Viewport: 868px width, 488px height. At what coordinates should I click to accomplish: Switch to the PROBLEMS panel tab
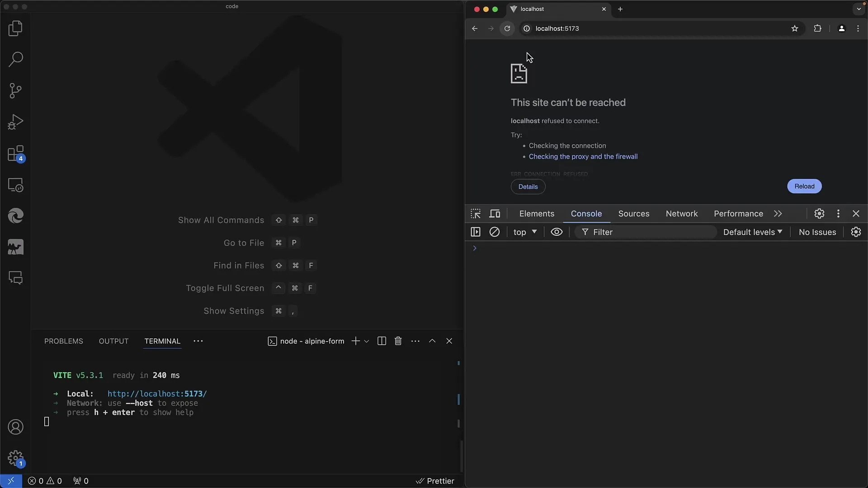pyautogui.click(x=64, y=341)
